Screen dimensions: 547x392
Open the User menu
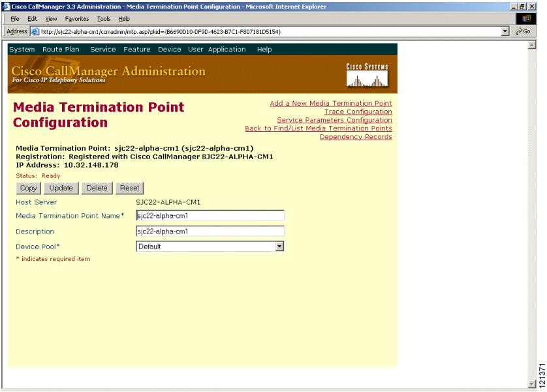tap(195, 50)
